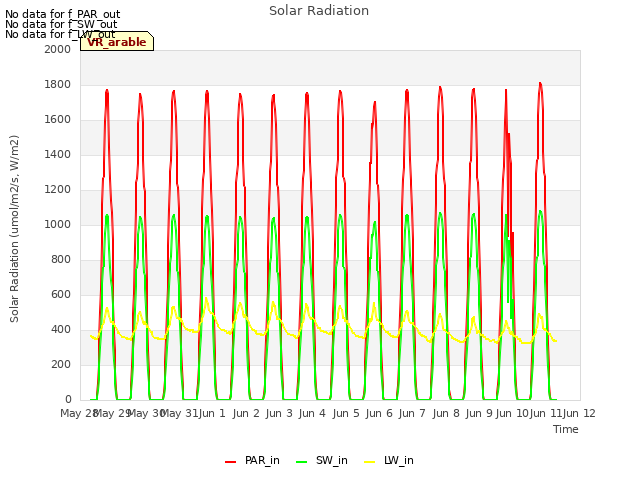
Task: Click the Jun 4 x-axis date label
Action: (312, 413)
